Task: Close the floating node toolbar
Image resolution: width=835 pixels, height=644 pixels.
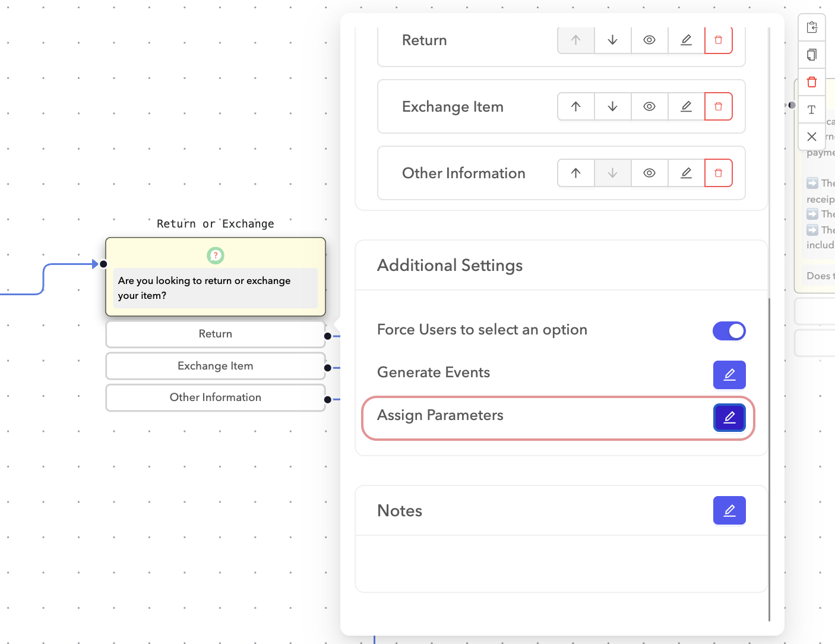Action: pyautogui.click(x=812, y=137)
